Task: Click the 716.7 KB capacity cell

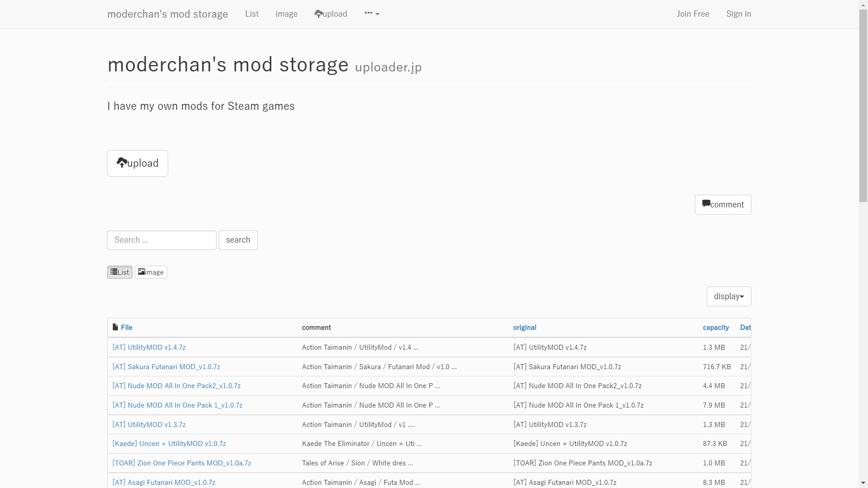Action: [717, 367]
